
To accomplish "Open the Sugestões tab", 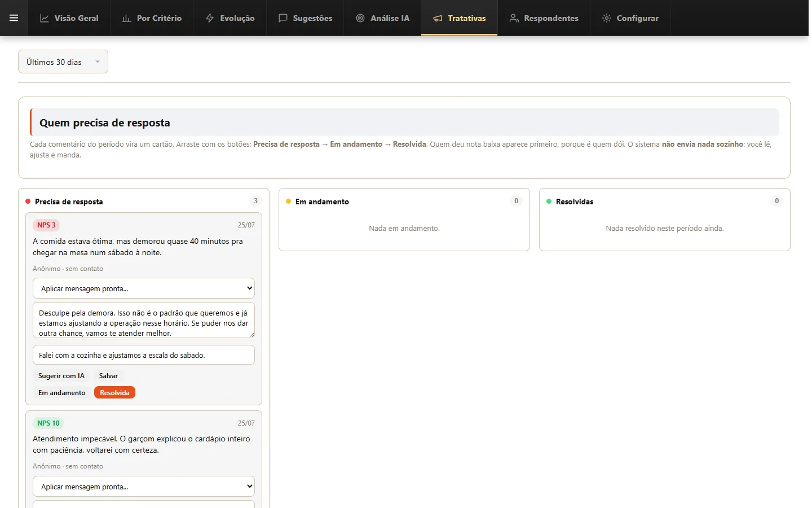I will click(305, 18).
